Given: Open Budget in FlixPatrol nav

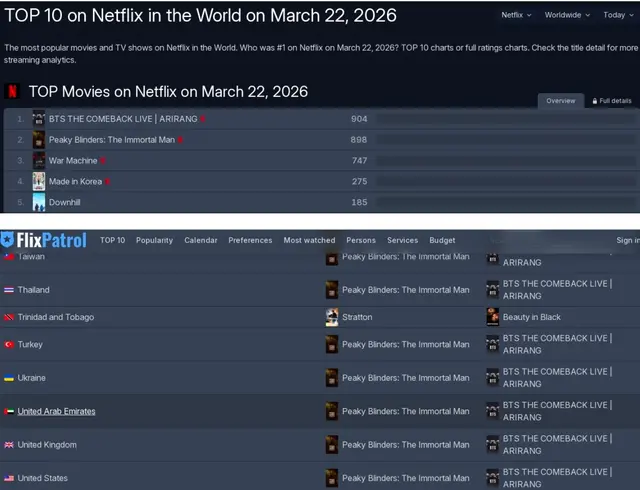Looking at the screenshot, I should [442, 241].
